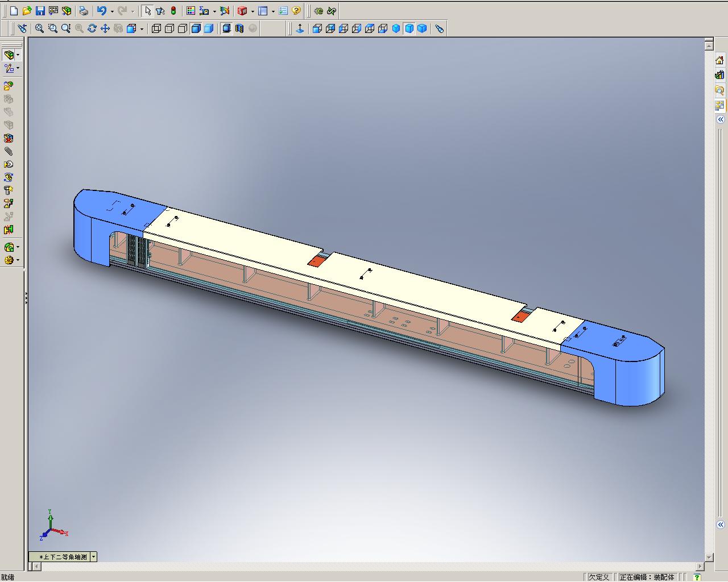Run Interference Detection
The image size is (728, 582).
(9, 230)
